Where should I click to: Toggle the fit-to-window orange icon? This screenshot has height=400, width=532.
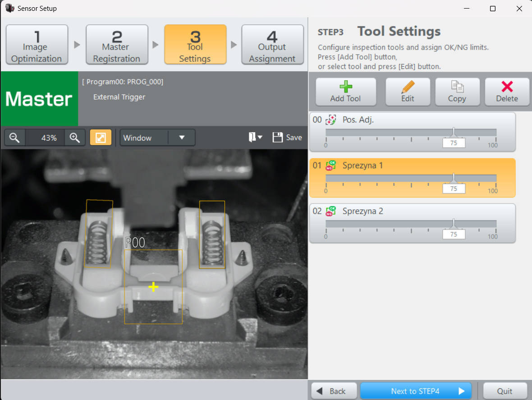click(x=101, y=138)
